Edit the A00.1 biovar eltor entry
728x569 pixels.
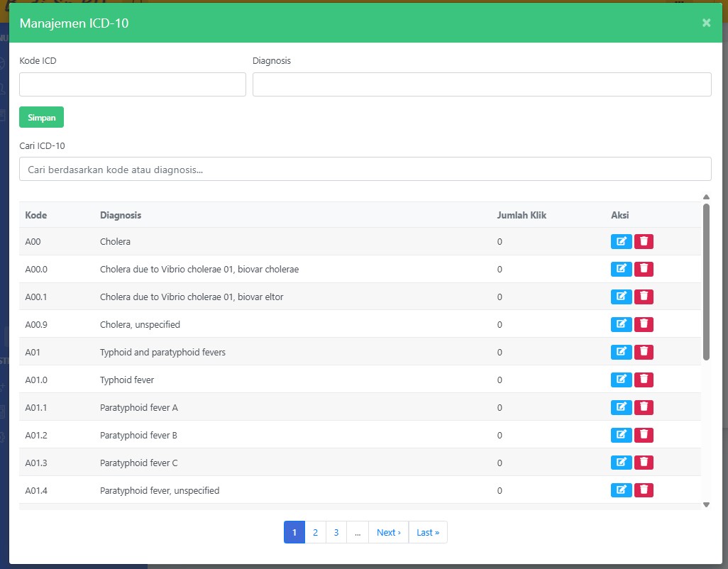[621, 297]
